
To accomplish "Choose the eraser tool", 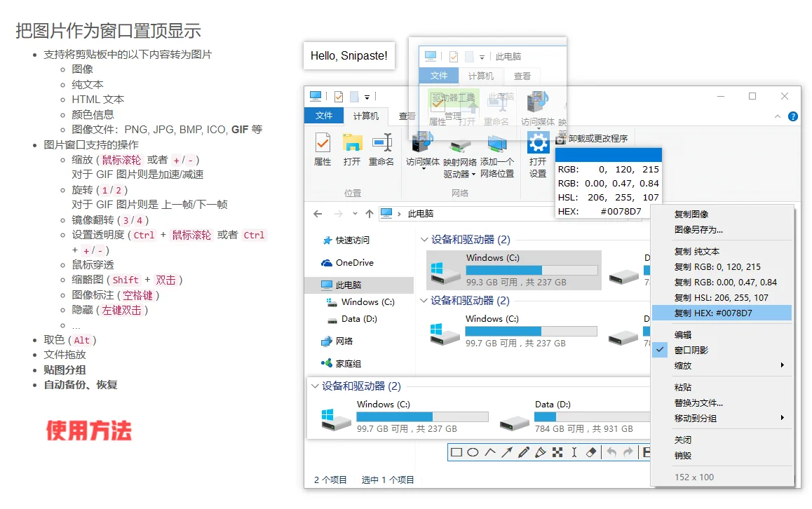I will coord(591,452).
